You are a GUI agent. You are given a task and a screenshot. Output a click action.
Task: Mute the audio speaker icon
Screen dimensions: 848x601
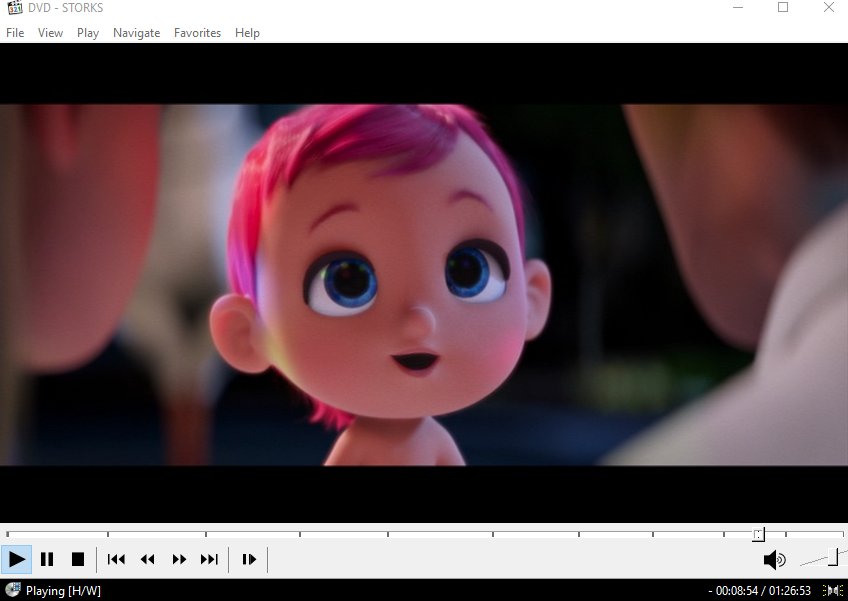tap(774, 560)
